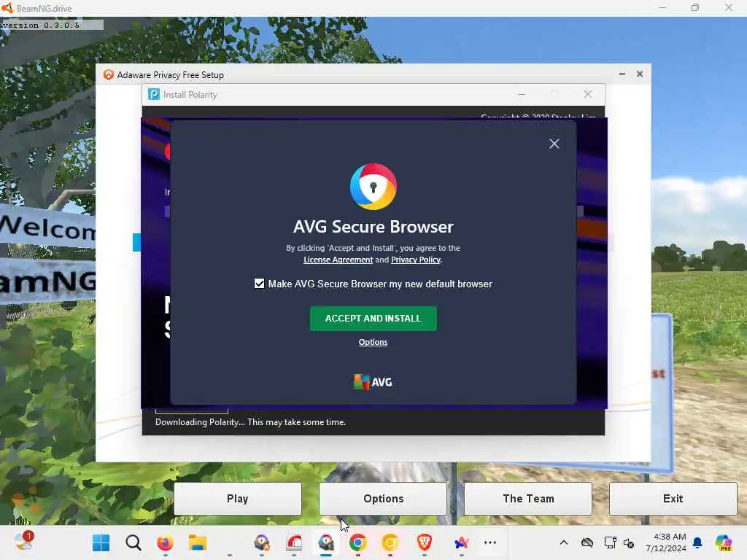Open the Windows Start menu
The width and height of the screenshot is (747, 560).
click(101, 542)
